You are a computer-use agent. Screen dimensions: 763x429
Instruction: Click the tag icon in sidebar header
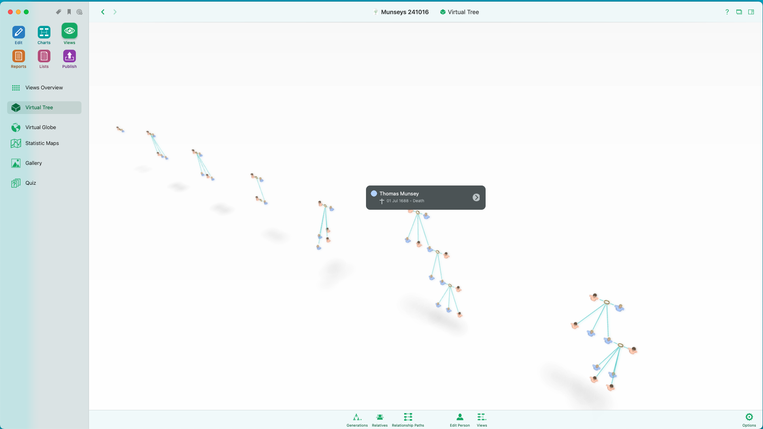(58, 12)
